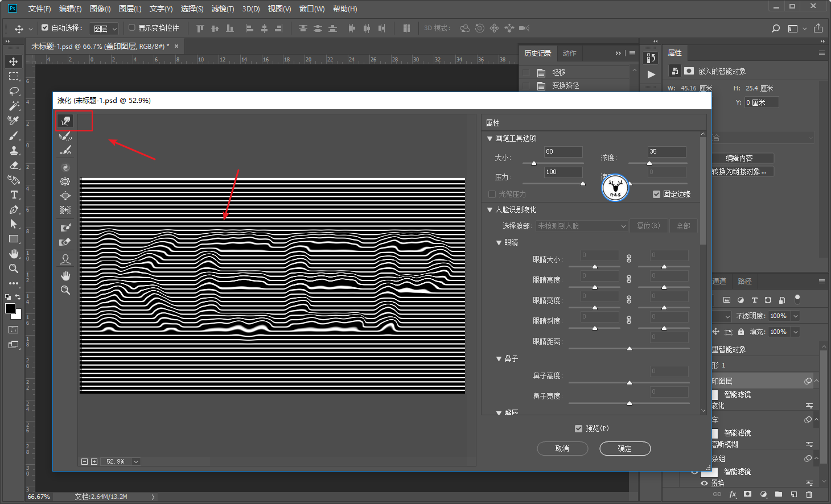Select the Hand tool in Liquify dialog
The width and height of the screenshot is (831, 504).
click(x=65, y=276)
